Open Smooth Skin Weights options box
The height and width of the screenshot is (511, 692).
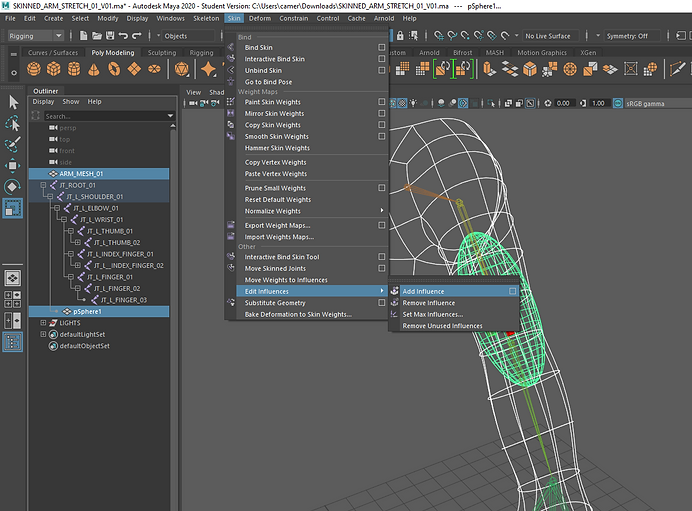(381, 136)
